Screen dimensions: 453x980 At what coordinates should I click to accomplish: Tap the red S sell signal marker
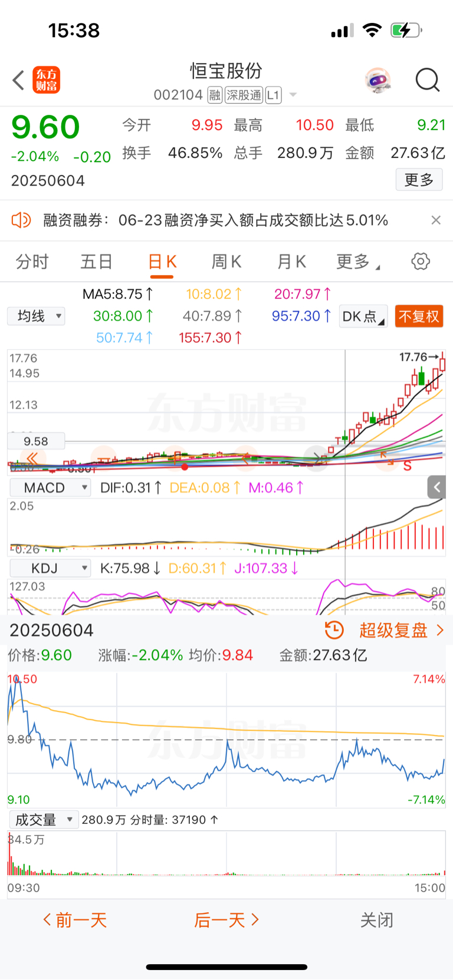tap(407, 466)
